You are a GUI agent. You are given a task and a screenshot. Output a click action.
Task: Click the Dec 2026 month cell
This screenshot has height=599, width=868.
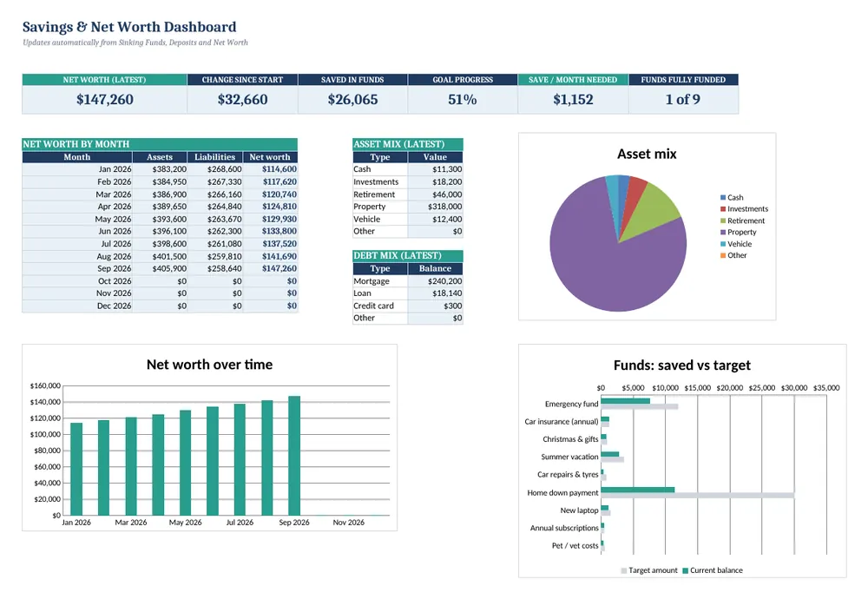[77, 306]
